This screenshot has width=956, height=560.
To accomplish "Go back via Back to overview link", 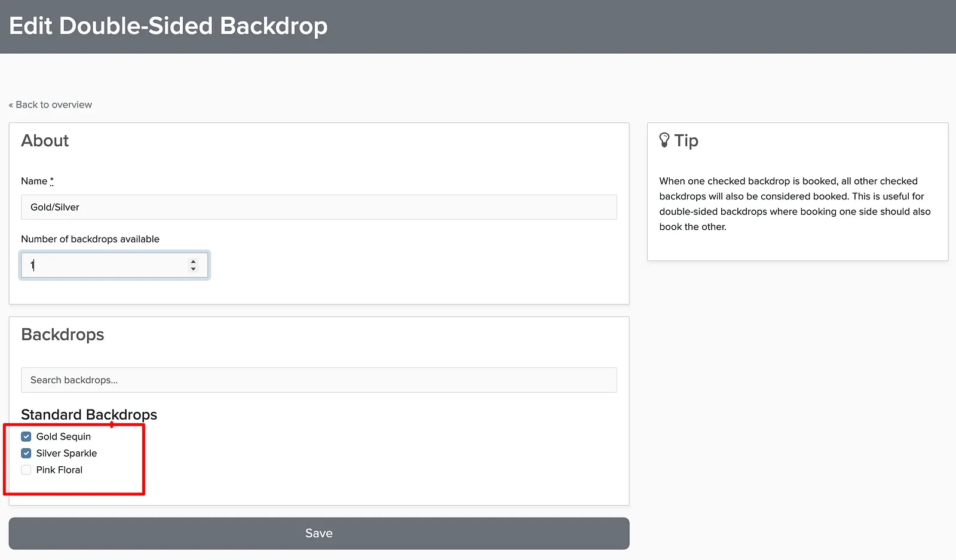I will (50, 104).
